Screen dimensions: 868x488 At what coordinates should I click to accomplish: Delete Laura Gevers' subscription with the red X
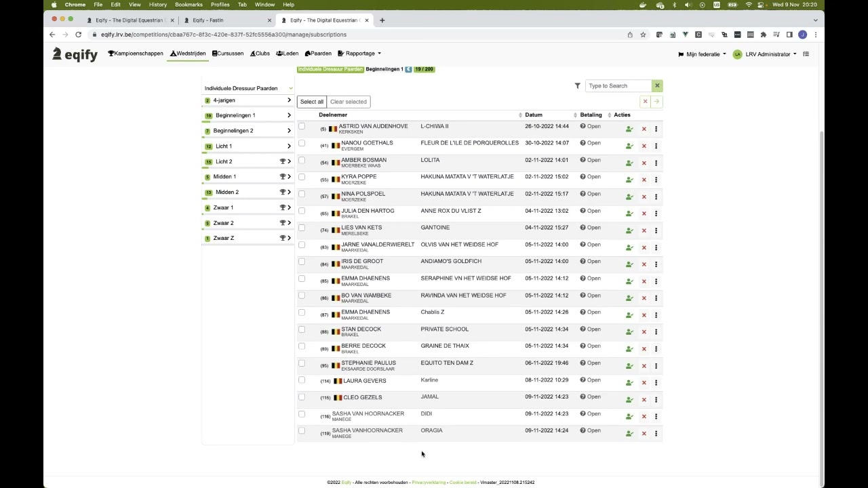click(644, 383)
